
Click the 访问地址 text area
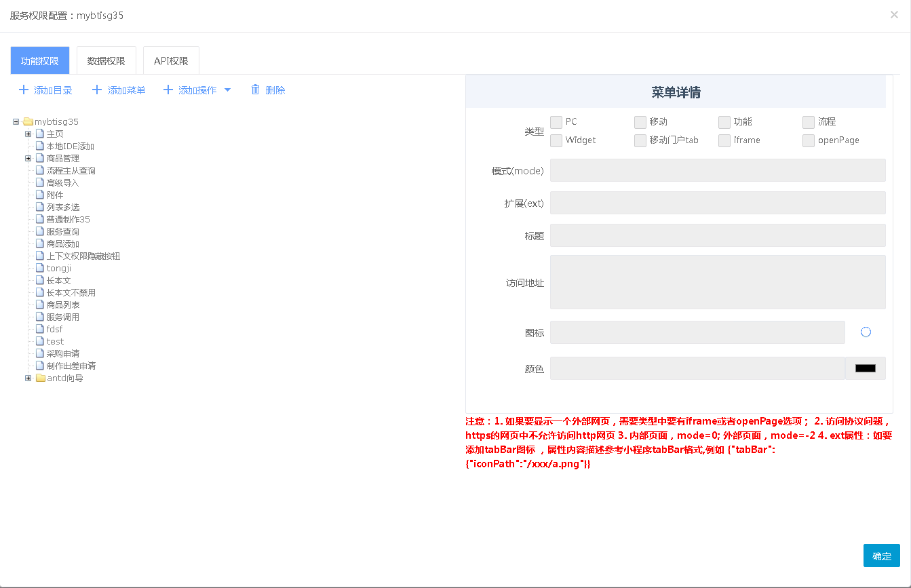(x=718, y=282)
